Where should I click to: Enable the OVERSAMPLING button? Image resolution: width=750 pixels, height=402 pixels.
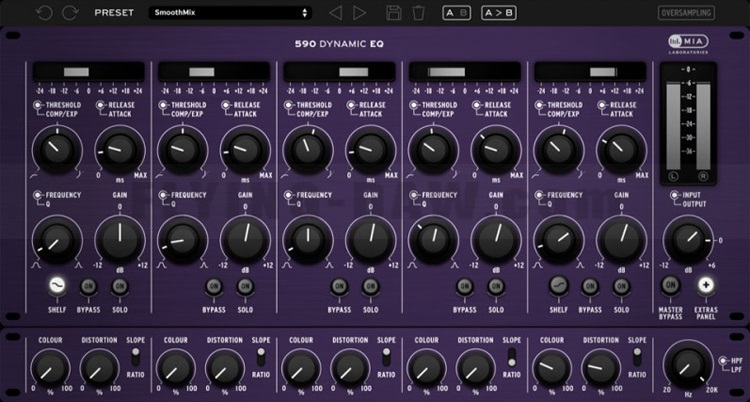pos(686,13)
